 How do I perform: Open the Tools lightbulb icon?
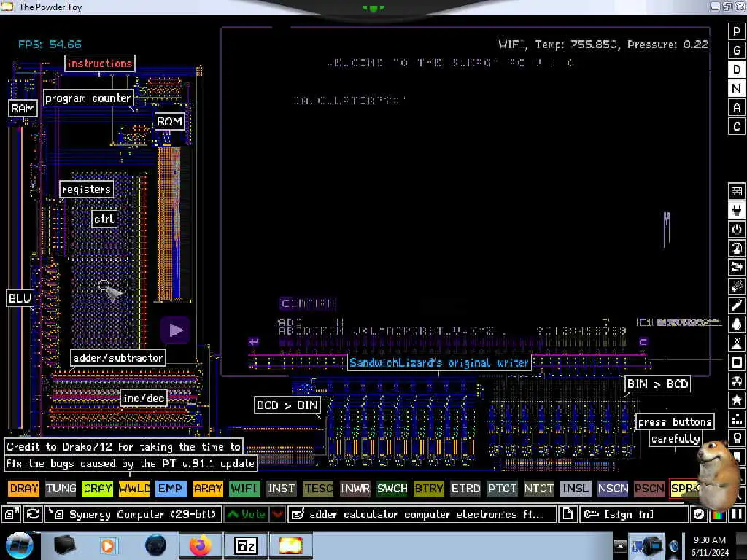(737, 438)
